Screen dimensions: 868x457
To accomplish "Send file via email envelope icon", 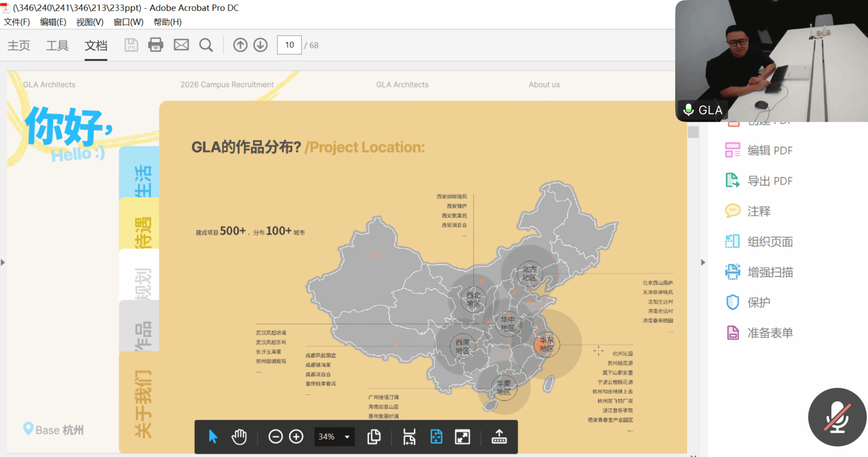I will click(181, 45).
